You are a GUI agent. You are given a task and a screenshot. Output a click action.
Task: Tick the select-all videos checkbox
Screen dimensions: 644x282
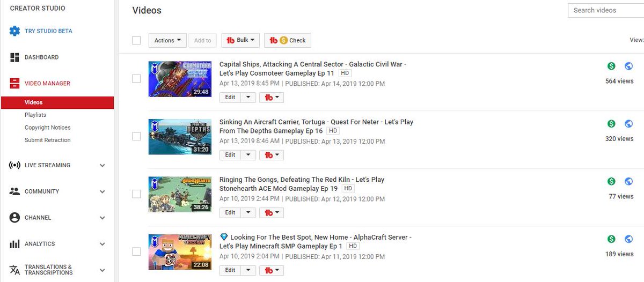coord(136,40)
